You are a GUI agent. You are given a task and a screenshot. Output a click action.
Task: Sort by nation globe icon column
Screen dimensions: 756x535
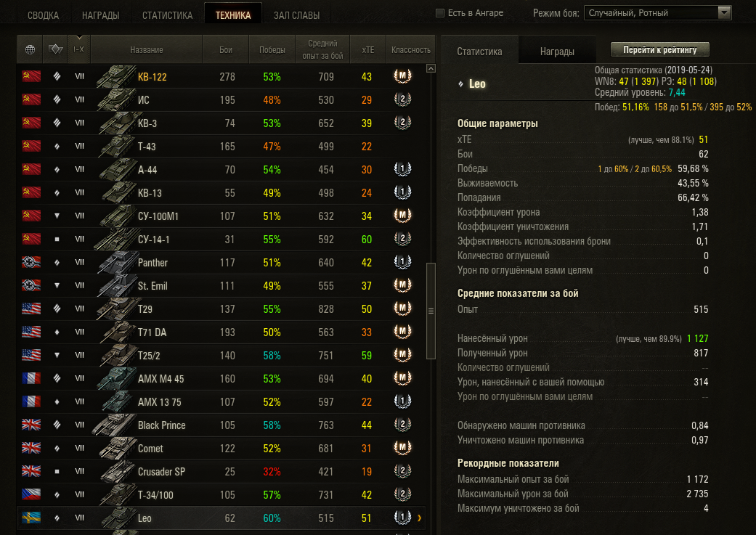(30, 49)
